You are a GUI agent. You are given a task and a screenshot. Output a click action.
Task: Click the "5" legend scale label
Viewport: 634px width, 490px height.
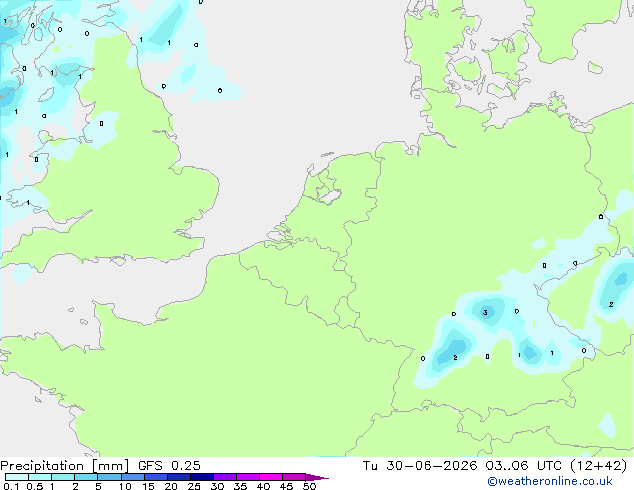(x=98, y=486)
